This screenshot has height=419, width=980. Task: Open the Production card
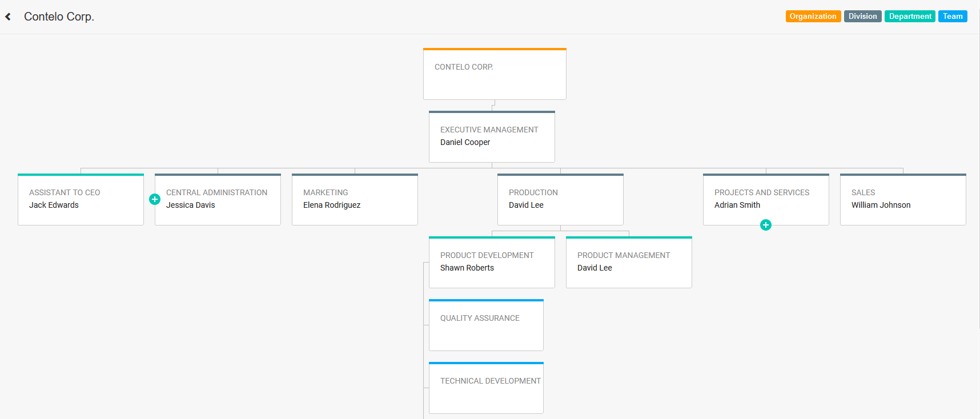(x=560, y=199)
